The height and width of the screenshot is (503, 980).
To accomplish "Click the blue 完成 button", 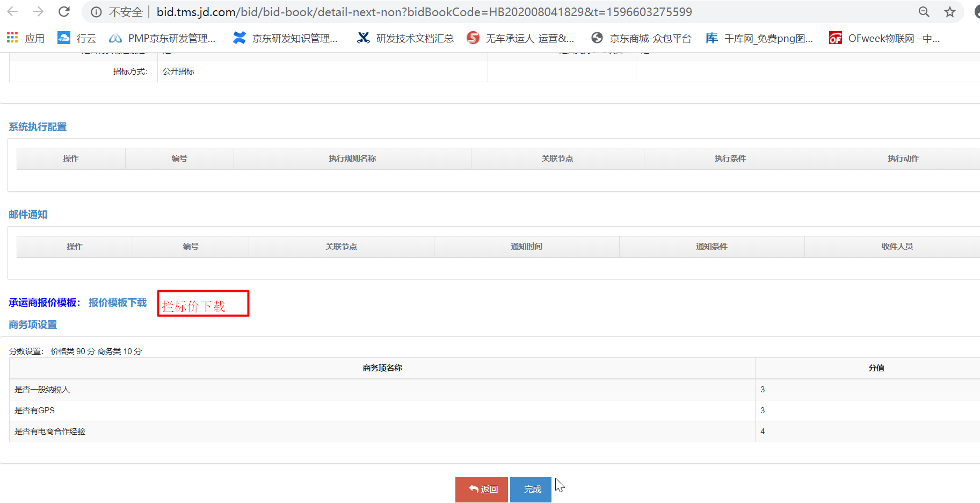I will click(x=531, y=490).
